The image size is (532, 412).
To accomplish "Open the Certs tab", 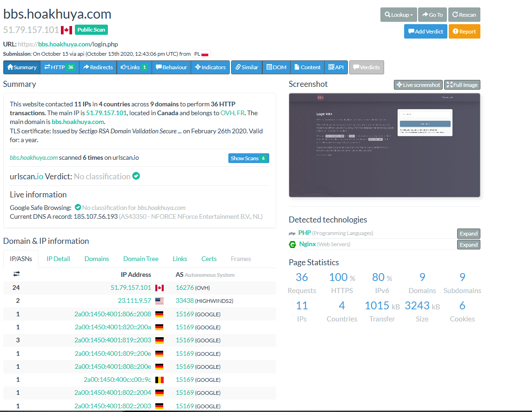I will [209, 259].
